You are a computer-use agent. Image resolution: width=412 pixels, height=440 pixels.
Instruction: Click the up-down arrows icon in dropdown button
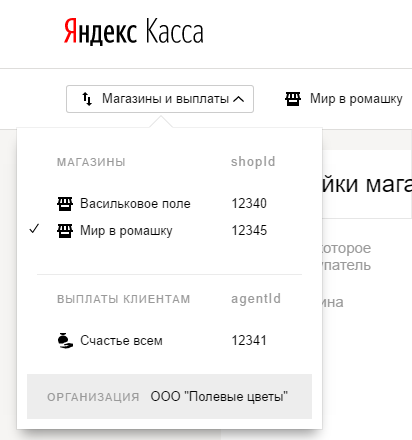tap(87, 99)
